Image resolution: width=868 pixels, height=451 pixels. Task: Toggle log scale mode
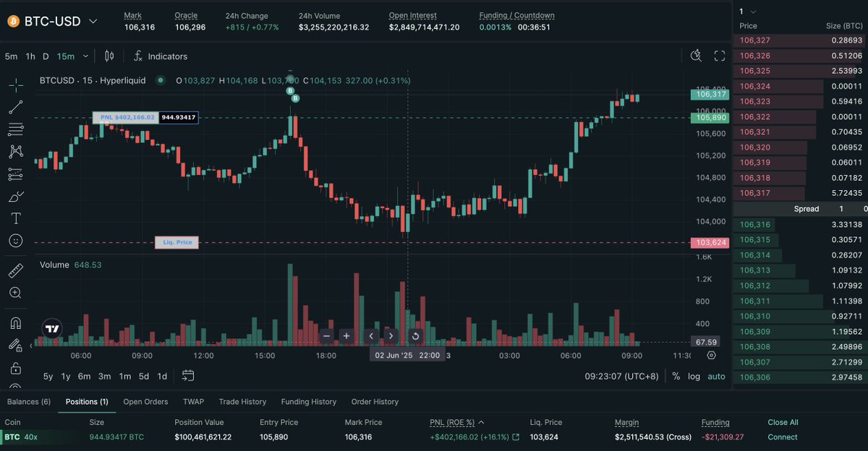pos(694,376)
